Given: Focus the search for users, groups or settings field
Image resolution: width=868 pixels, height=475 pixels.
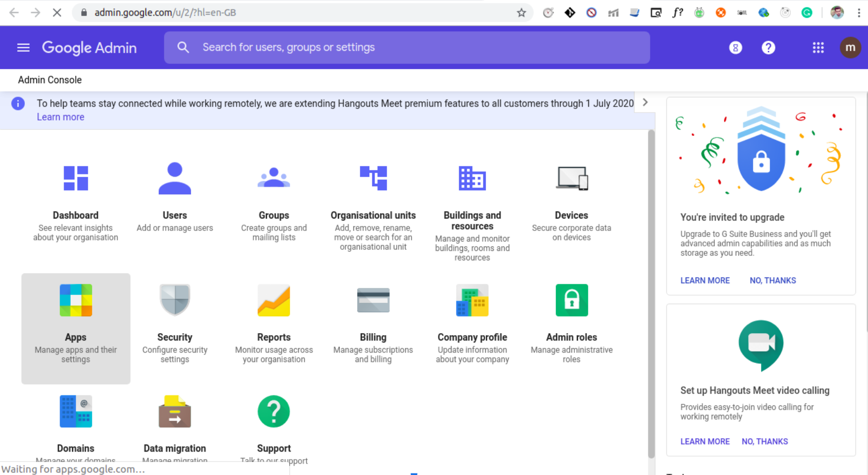Looking at the screenshot, I should point(407,47).
